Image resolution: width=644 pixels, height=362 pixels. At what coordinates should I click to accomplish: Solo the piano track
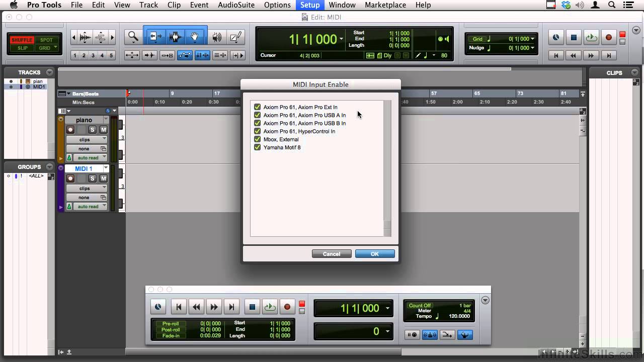(92, 130)
